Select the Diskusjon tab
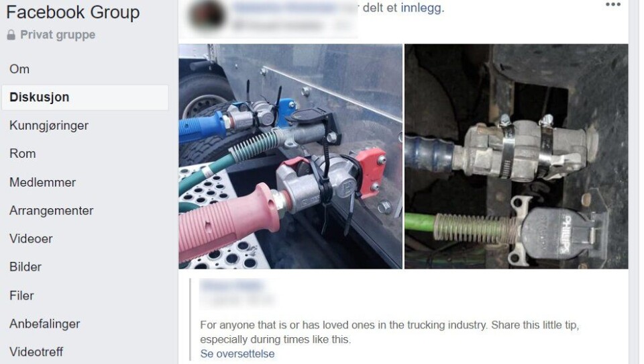The image size is (644, 364). point(85,97)
